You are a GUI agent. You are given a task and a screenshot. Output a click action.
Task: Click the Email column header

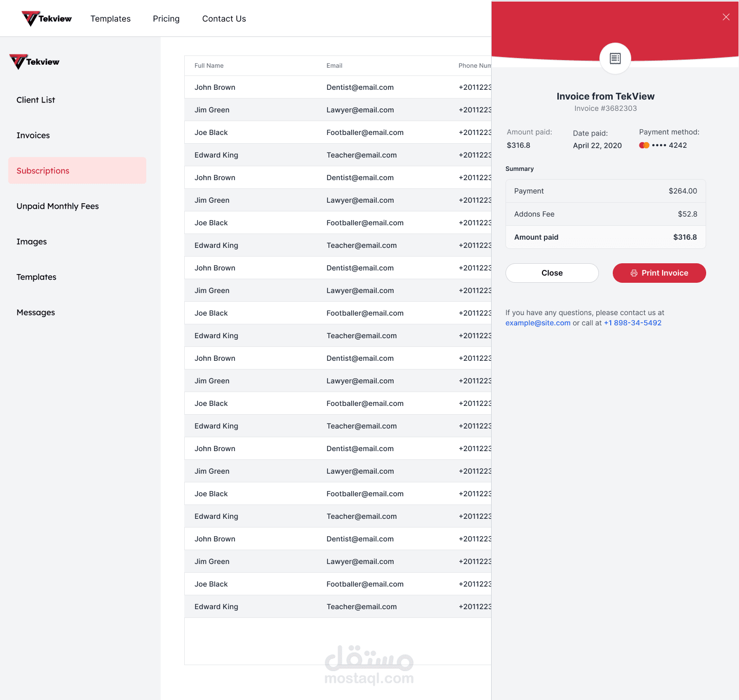tap(334, 66)
